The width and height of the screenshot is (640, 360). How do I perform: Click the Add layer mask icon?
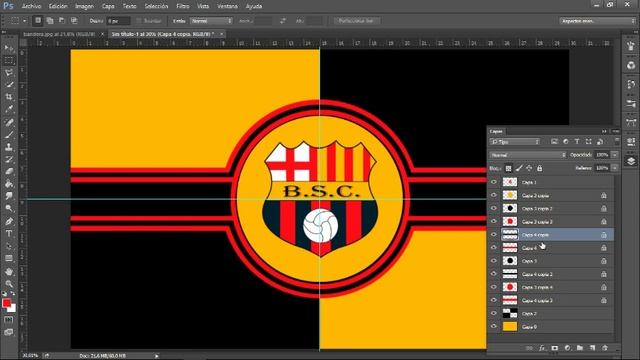[554, 348]
